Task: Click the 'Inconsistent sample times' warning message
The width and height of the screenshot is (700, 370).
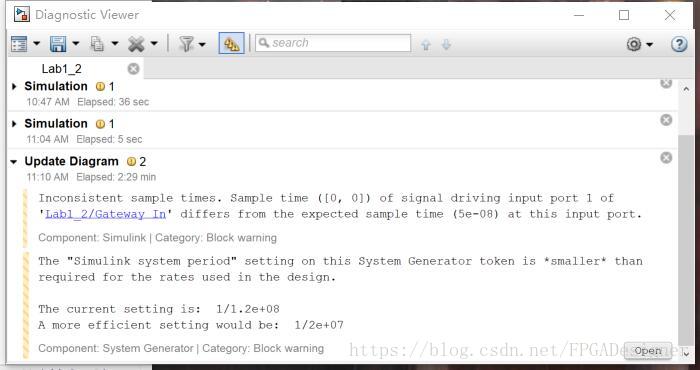Action: pyautogui.click(x=340, y=206)
